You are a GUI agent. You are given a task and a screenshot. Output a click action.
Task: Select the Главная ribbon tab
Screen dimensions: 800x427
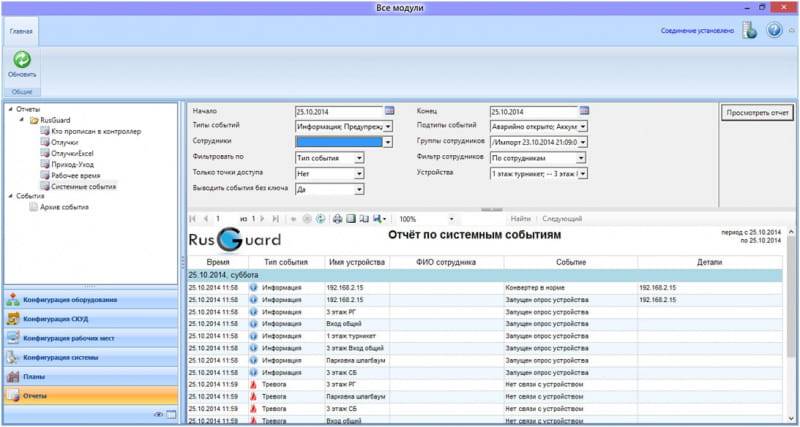[x=21, y=31]
